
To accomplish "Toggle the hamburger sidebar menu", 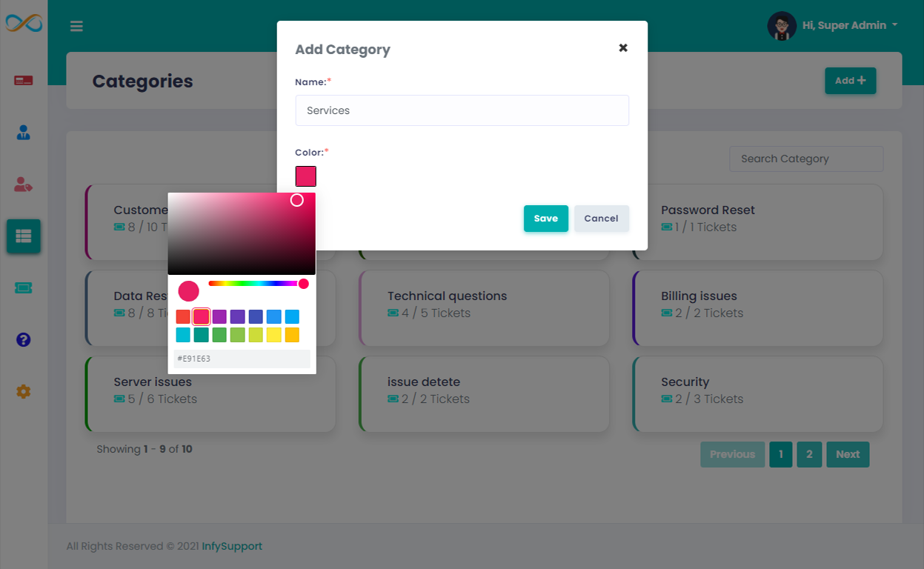I will tap(76, 27).
